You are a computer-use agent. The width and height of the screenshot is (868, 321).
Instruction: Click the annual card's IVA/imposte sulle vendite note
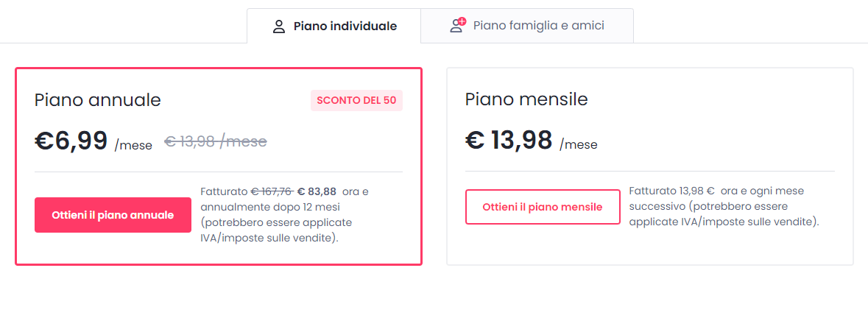pos(269,238)
